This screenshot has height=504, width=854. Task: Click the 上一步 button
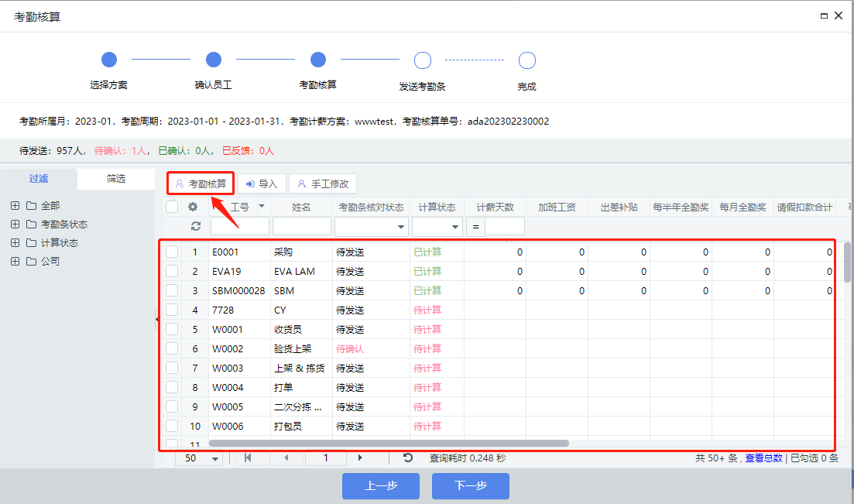[381, 485]
